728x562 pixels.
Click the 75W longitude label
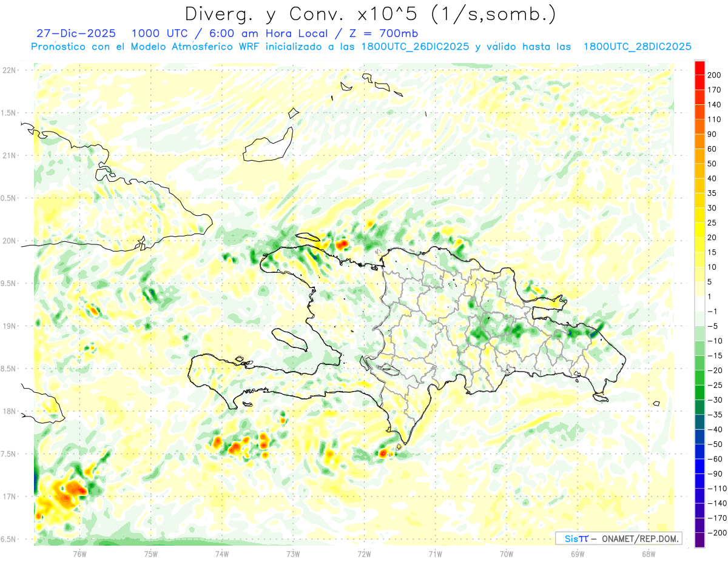pos(151,554)
